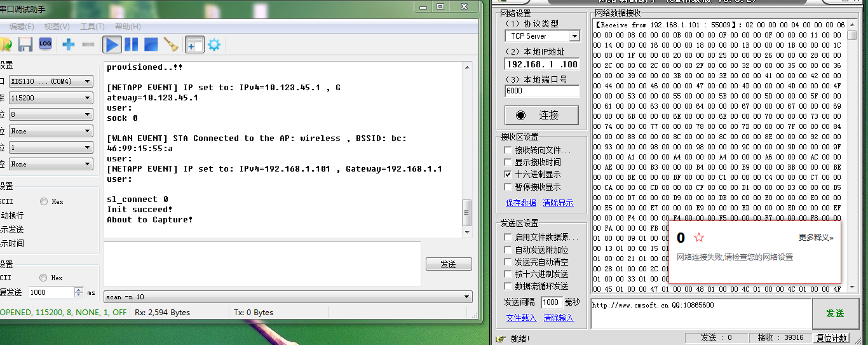Click the repeat send interval field 1000 ms

click(x=51, y=292)
